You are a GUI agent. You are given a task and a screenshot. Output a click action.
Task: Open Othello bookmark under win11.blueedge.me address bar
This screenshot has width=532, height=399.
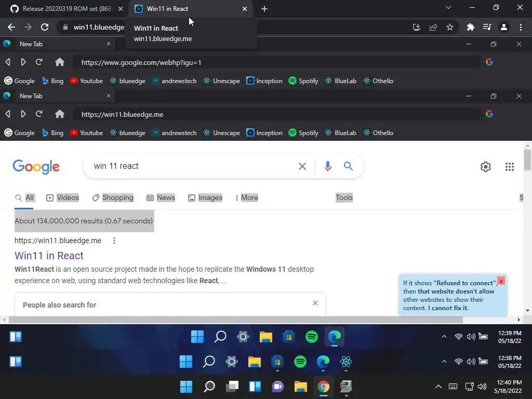tap(378, 132)
